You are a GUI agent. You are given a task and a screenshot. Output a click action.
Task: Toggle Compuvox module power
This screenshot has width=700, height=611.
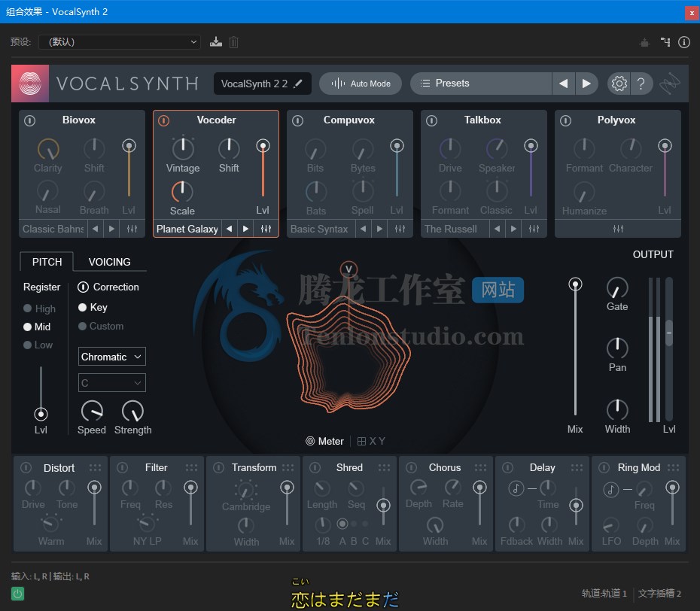pyautogui.click(x=298, y=120)
